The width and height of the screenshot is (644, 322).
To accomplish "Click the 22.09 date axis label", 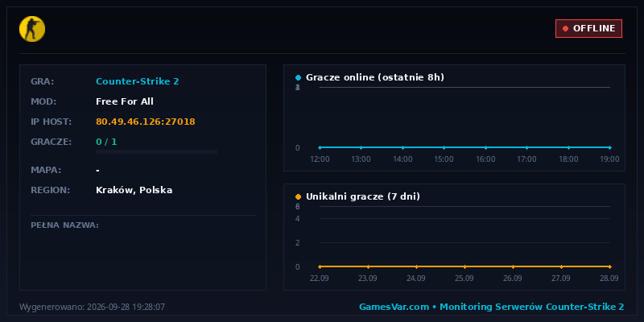I will coord(320,279).
